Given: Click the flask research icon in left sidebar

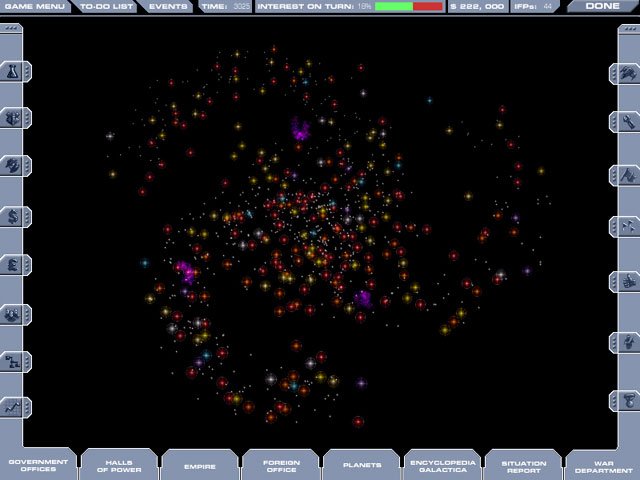Looking at the screenshot, I should [15, 71].
